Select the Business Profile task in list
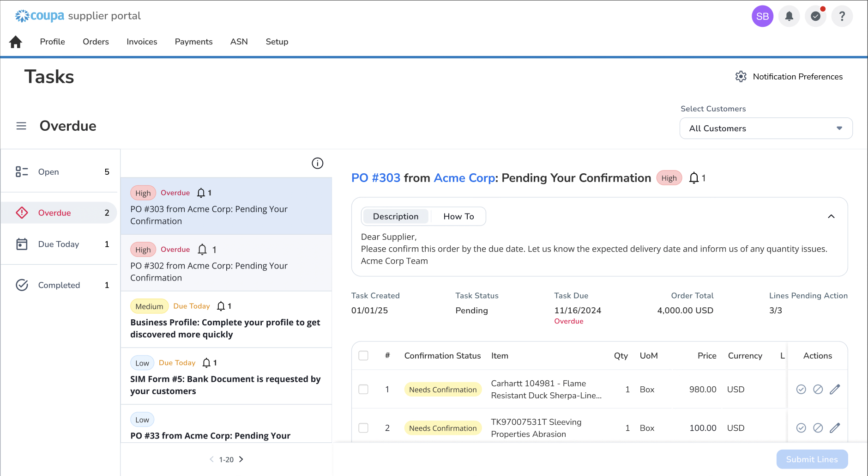 point(226,320)
